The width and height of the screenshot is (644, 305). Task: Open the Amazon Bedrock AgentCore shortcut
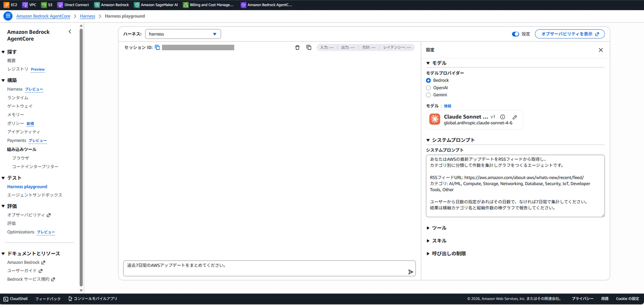(266, 5)
